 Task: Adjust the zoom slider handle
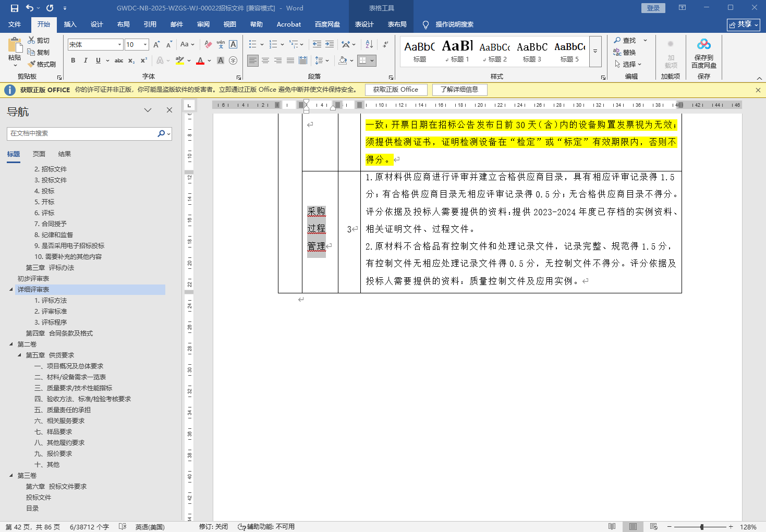pos(702,527)
